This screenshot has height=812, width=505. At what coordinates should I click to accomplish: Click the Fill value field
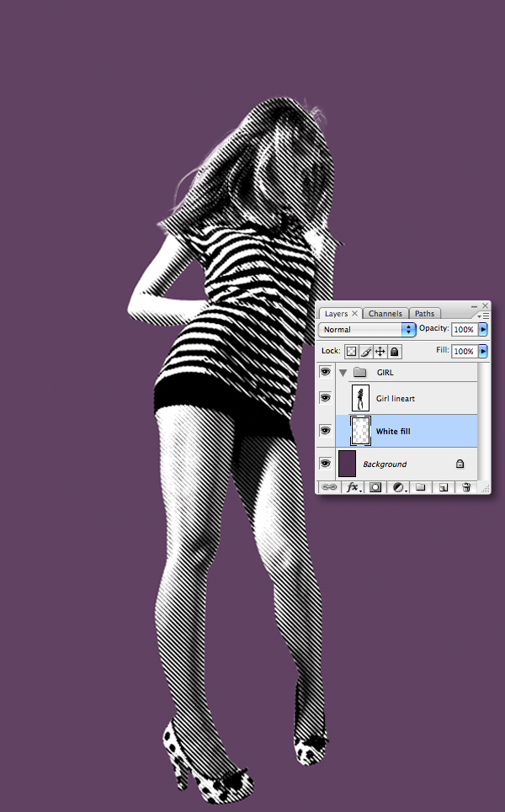465,351
